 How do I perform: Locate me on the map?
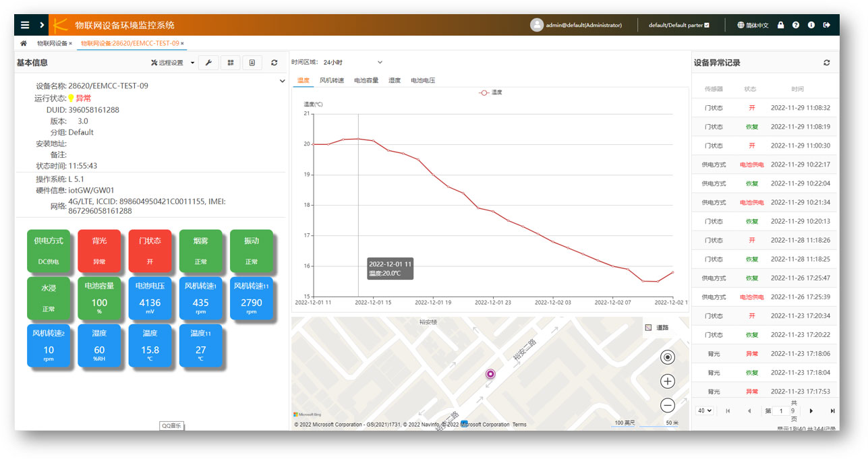pyautogui.click(x=667, y=358)
